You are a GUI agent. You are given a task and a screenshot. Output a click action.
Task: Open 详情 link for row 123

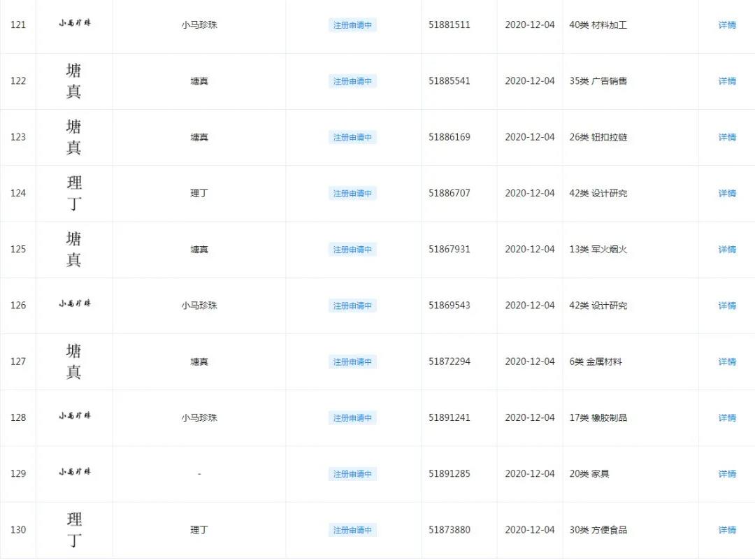727,137
